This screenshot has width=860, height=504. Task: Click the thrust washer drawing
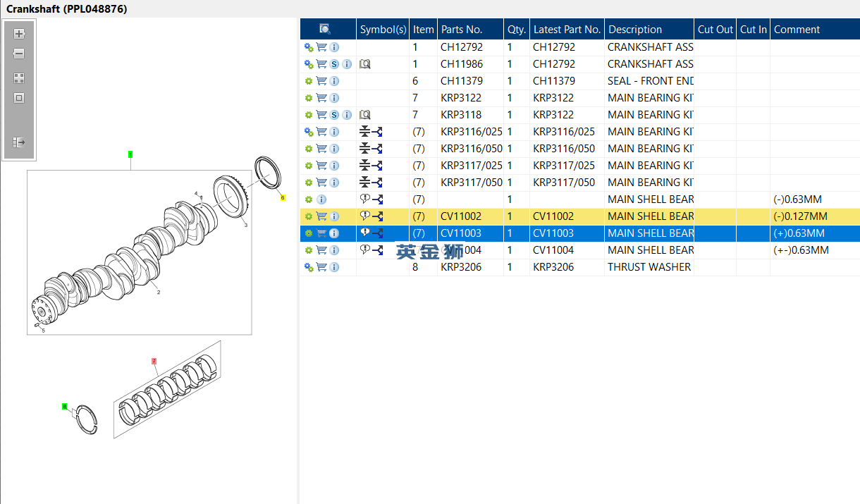coord(85,419)
